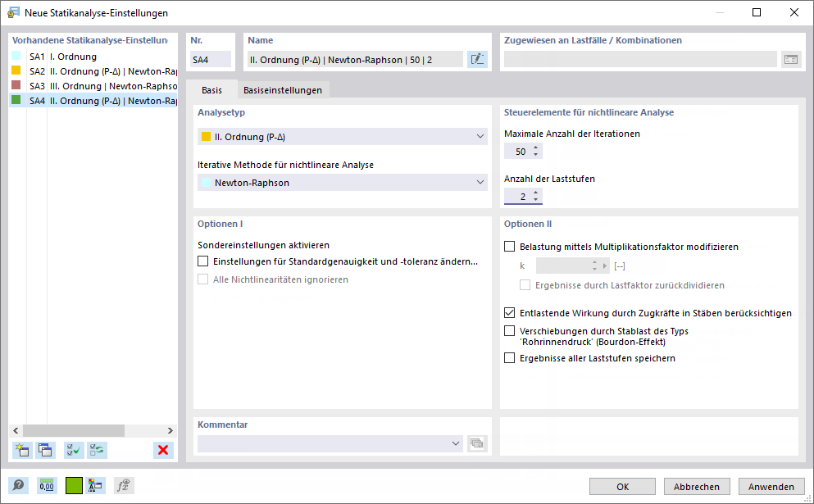Open units and decimal places icon
The width and height of the screenshot is (814, 504).
point(47,485)
